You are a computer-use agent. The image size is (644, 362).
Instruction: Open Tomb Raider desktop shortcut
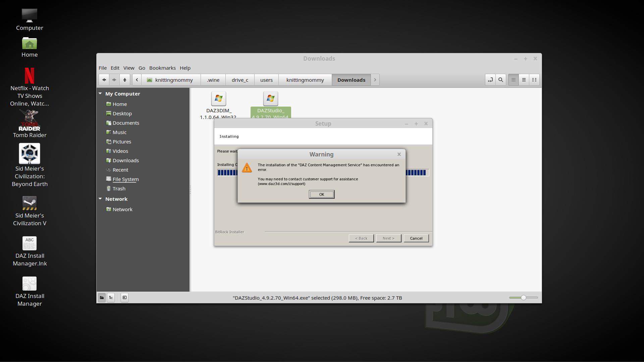coord(30,121)
